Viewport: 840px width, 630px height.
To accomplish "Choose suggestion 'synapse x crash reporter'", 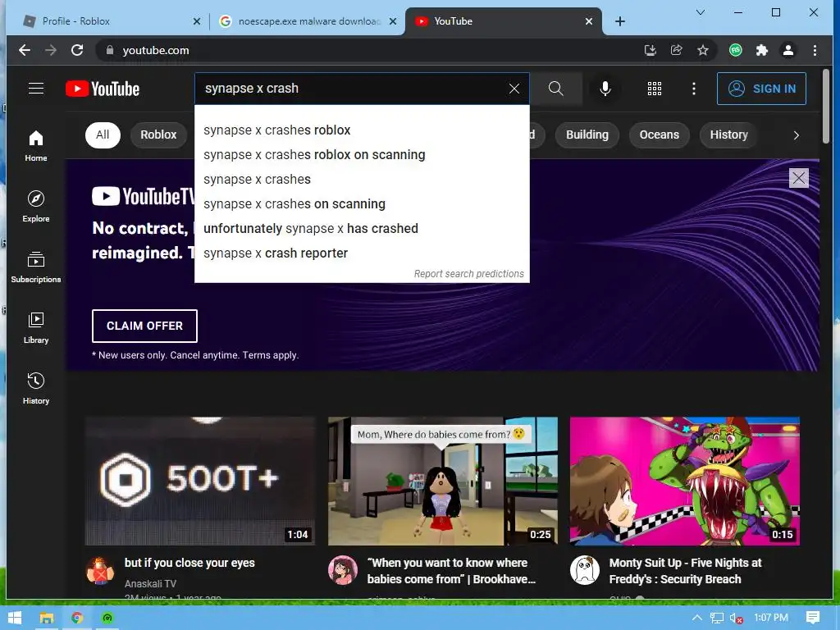I will tap(362, 253).
